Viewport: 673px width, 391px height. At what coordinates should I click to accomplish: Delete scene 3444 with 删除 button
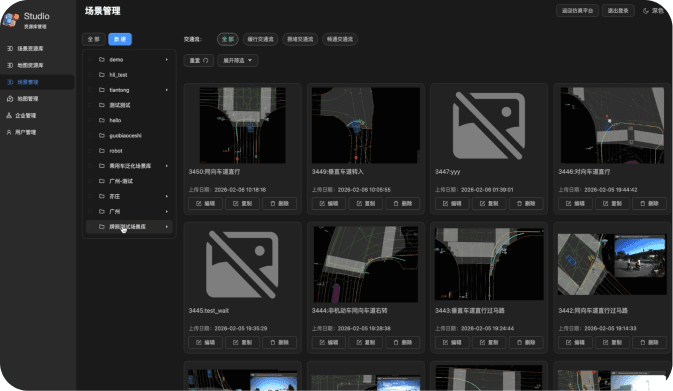click(403, 343)
